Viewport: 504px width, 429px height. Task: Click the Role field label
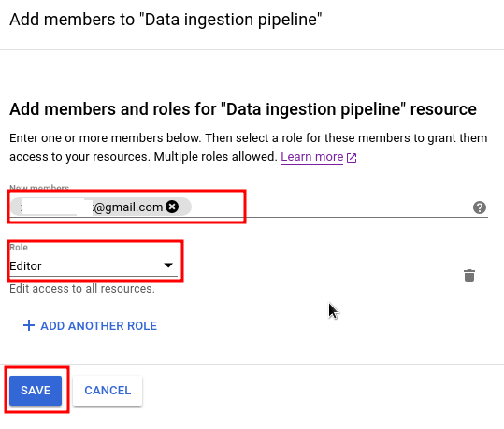tap(19, 248)
